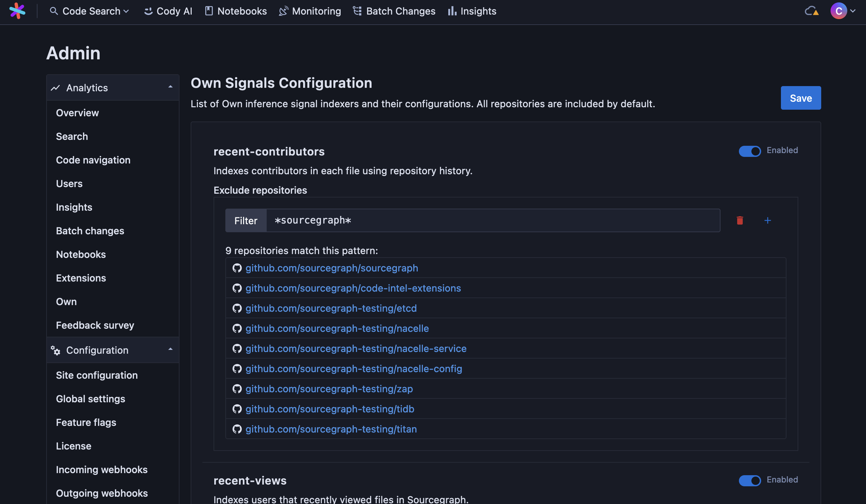
Task: Click GitHub icon beside sourcegraph-testing/nacelle row
Action: coord(237,328)
